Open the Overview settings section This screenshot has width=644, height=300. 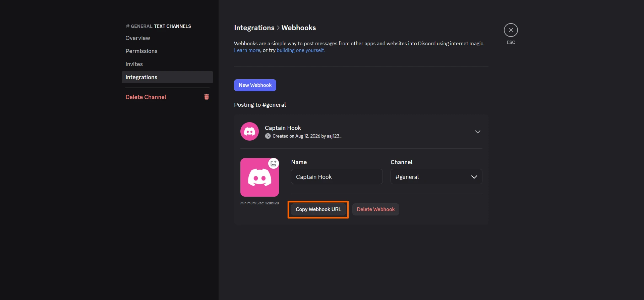(x=167, y=38)
